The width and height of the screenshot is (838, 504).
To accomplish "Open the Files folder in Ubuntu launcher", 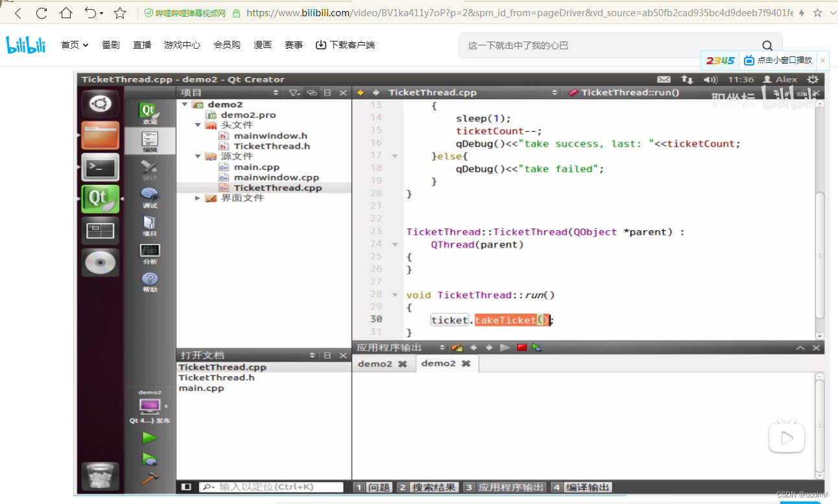I will pos(100,135).
